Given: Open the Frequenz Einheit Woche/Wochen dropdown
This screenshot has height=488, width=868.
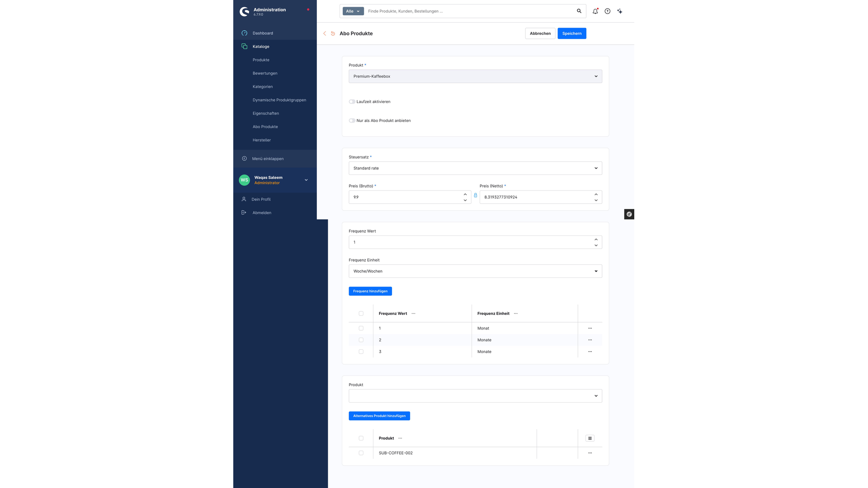Looking at the screenshot, I should coord(475,271).
